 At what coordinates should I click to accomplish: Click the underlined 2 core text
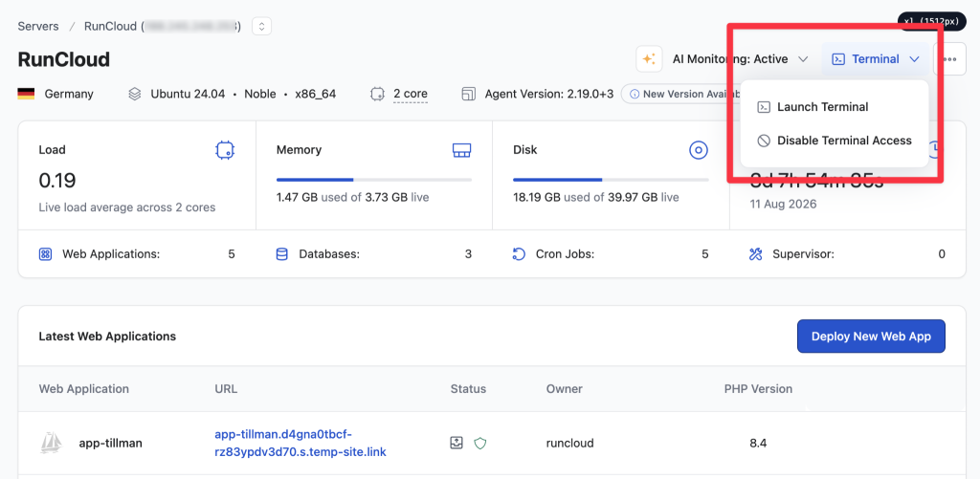point(411,94)
